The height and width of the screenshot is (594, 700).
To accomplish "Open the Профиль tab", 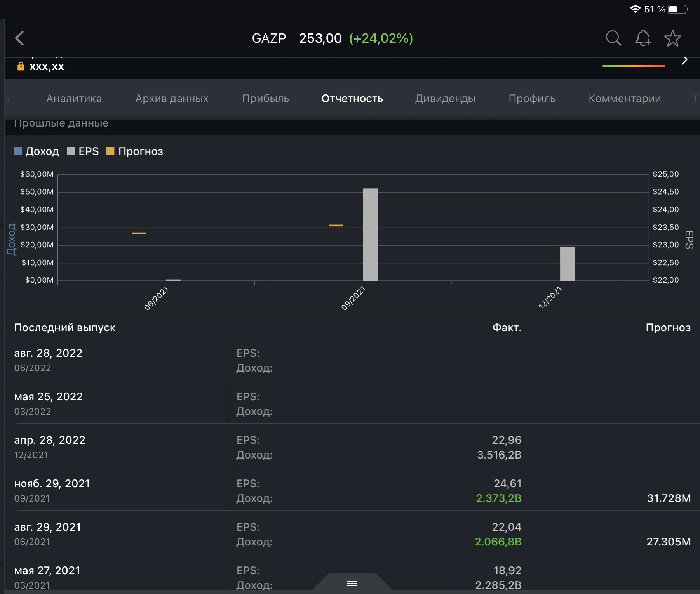I will coord(532,99).
